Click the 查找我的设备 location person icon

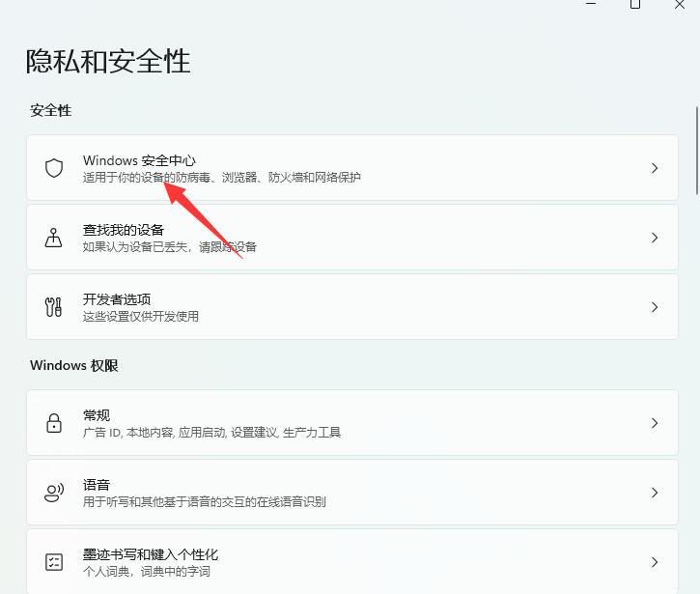(x=53, y=238)
